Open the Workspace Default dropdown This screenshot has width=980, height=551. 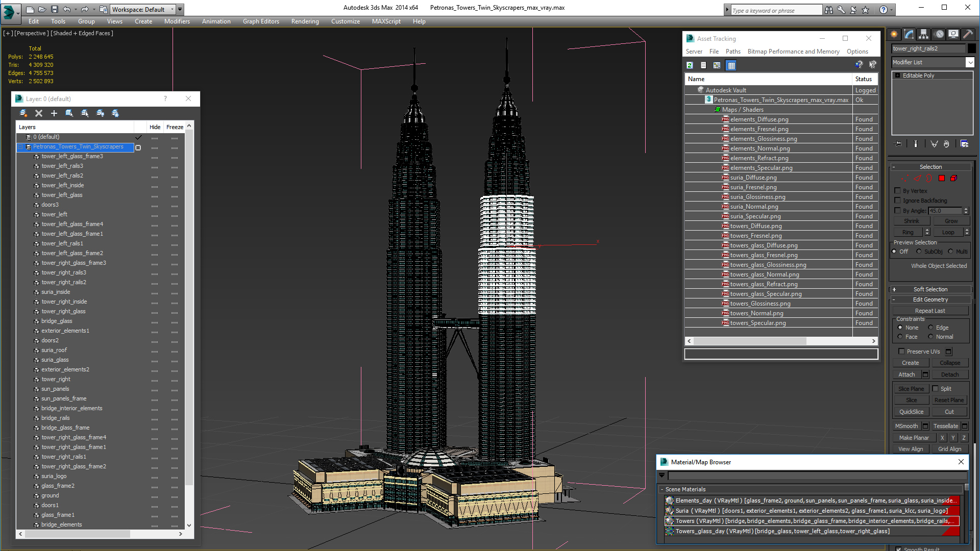click(x=142, y=9)
